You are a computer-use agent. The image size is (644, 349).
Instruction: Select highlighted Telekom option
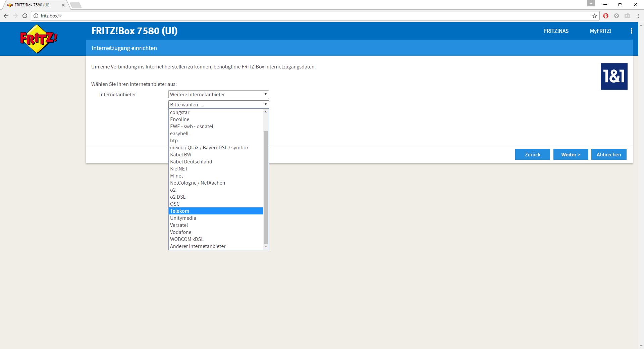[216, 211]
